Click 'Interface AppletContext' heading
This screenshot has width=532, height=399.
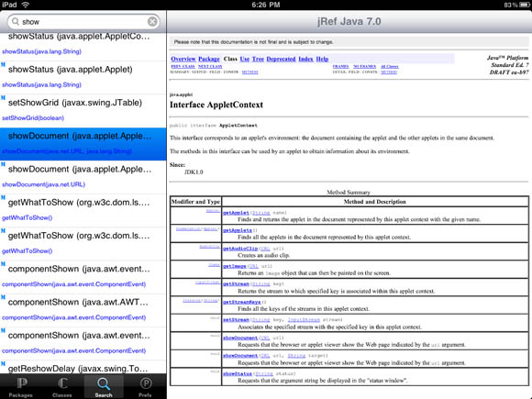point(216,105)
